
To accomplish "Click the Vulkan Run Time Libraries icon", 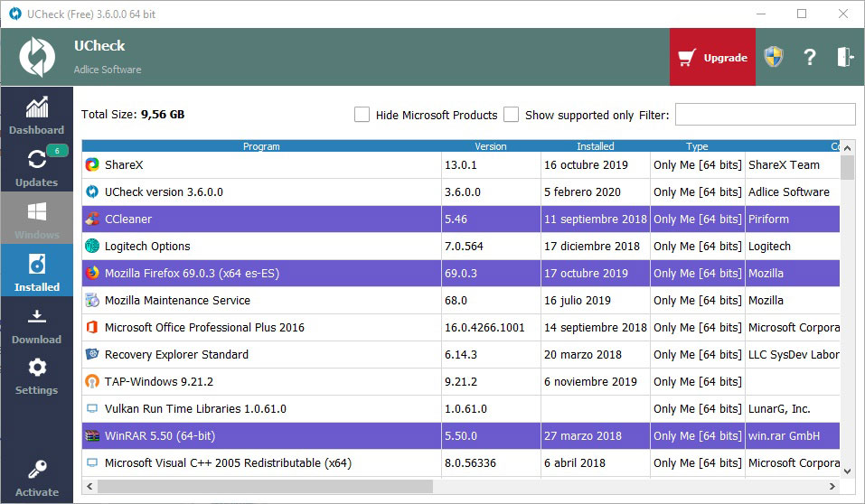I will (92, 408).
